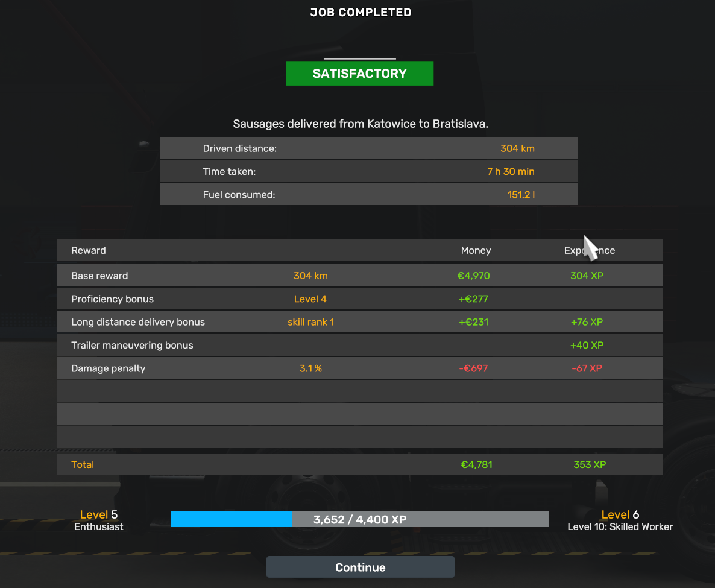The width and height of the screenshot is (715, 588).
Task: Click the 'Driven distance:' label
Action: point(240,148)
